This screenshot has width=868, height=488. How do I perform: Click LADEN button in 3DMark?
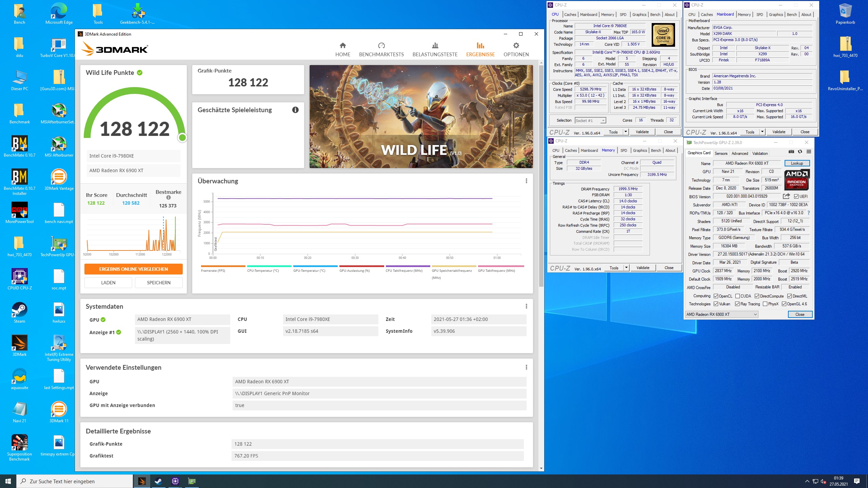tap(108, 283)
